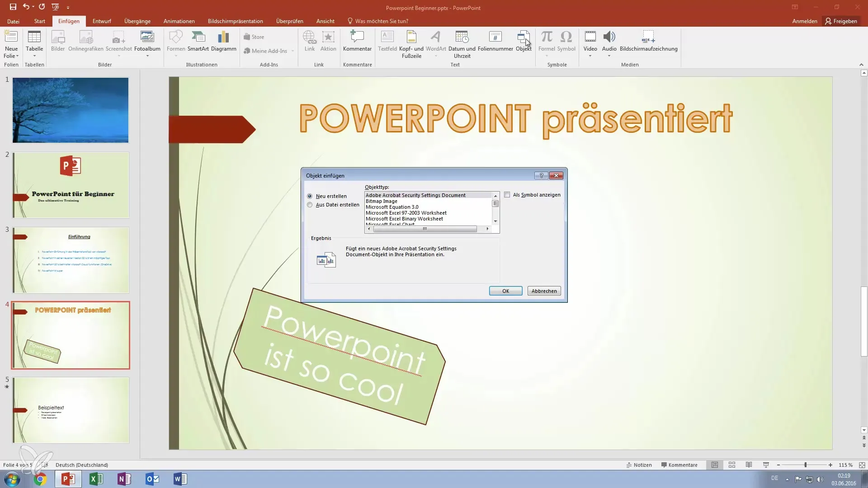Open Excel from the taskbar
868x488 pixels.
(x=96, y=479)
